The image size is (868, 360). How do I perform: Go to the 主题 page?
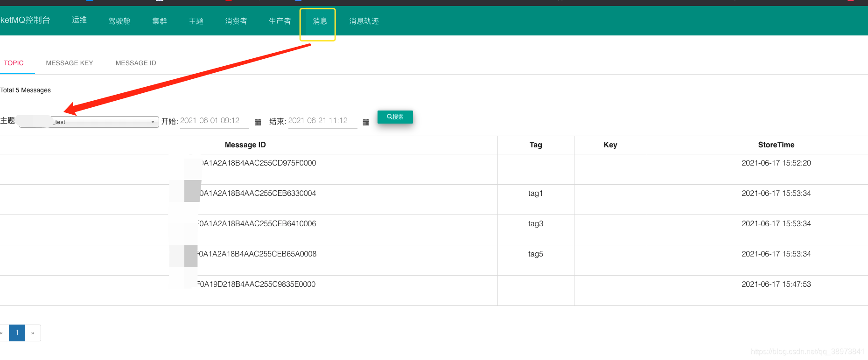tap(196, 21)
